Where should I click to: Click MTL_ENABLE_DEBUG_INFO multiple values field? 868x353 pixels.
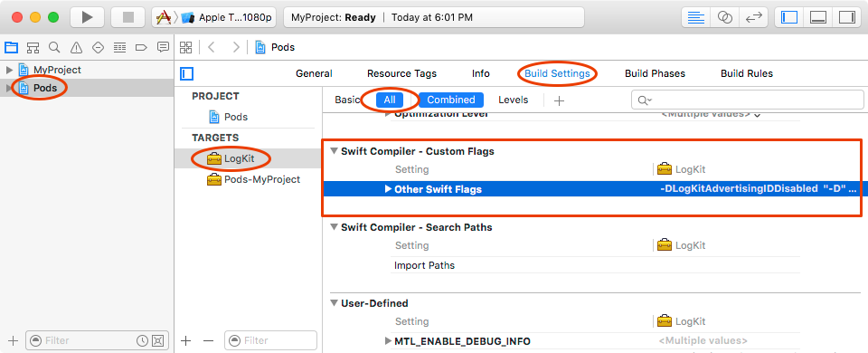tap(703, 341)
